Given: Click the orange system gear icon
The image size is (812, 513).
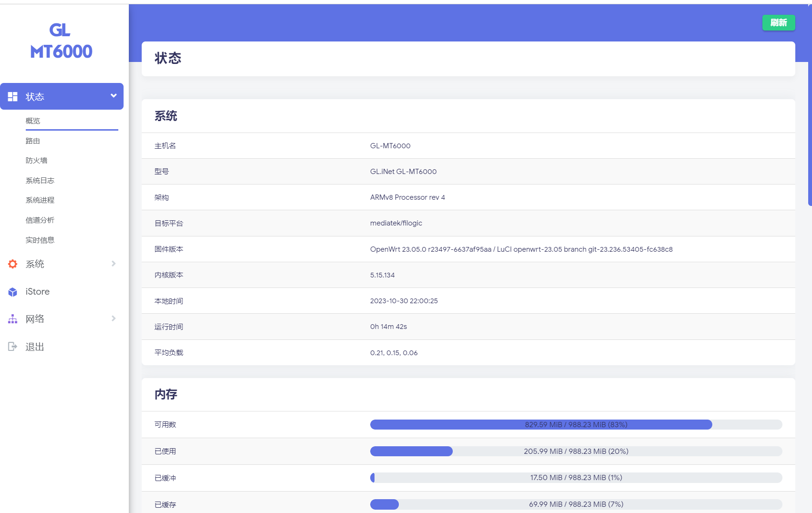Looking at the screenshot, I should [x=13, y=264].
